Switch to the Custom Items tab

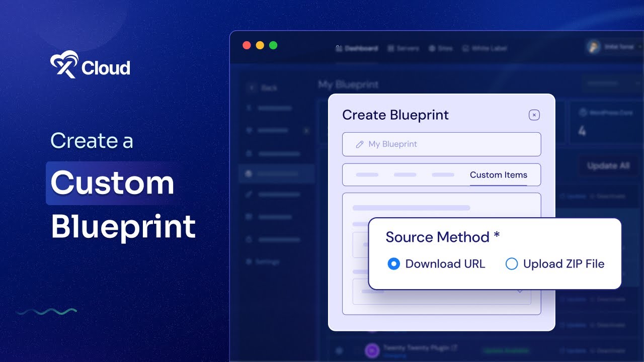(499, 175)
